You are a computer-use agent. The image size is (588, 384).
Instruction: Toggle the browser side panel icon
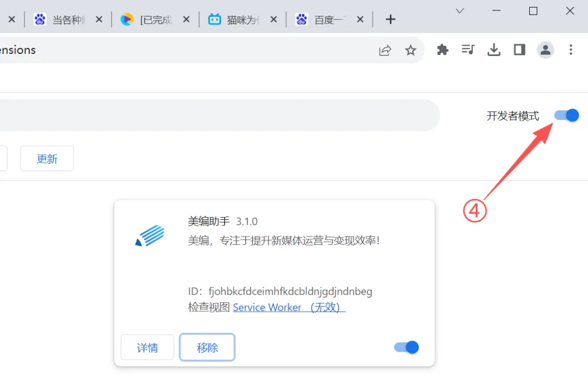coord(519,50)
